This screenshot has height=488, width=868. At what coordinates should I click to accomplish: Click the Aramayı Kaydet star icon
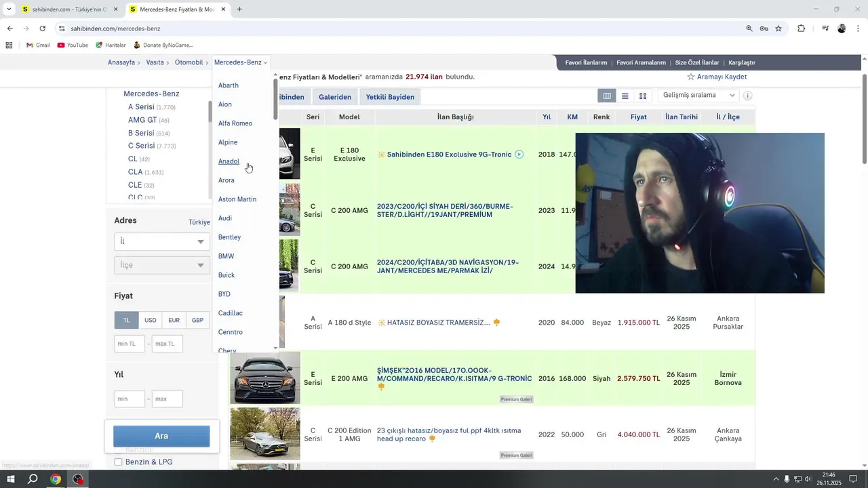(x=691, y=77)
